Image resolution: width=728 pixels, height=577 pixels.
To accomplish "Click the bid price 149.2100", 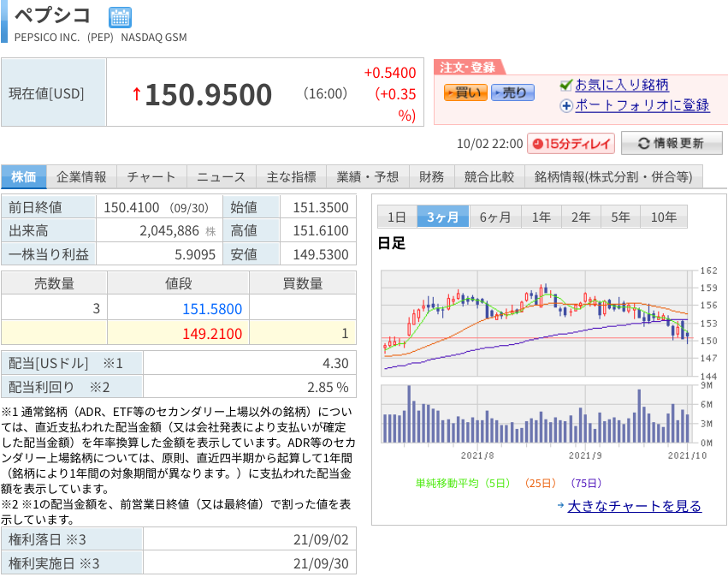I will tap(212, 334).
